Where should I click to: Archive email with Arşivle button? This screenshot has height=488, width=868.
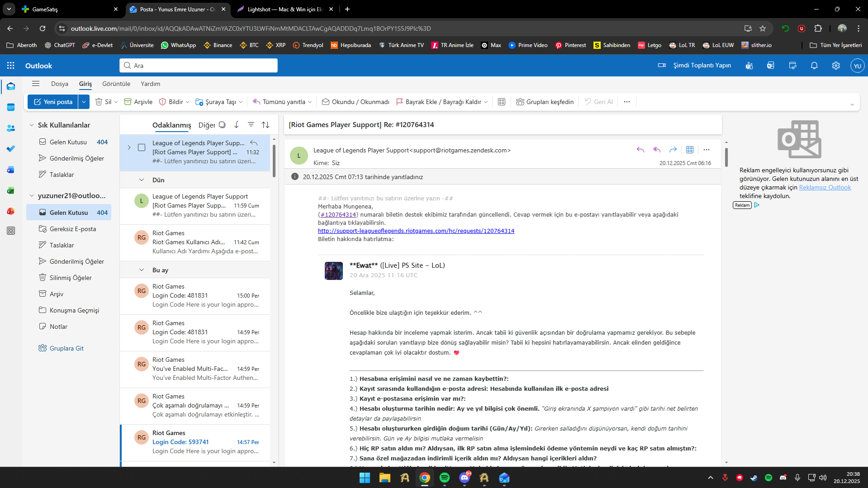pos(138,102)
